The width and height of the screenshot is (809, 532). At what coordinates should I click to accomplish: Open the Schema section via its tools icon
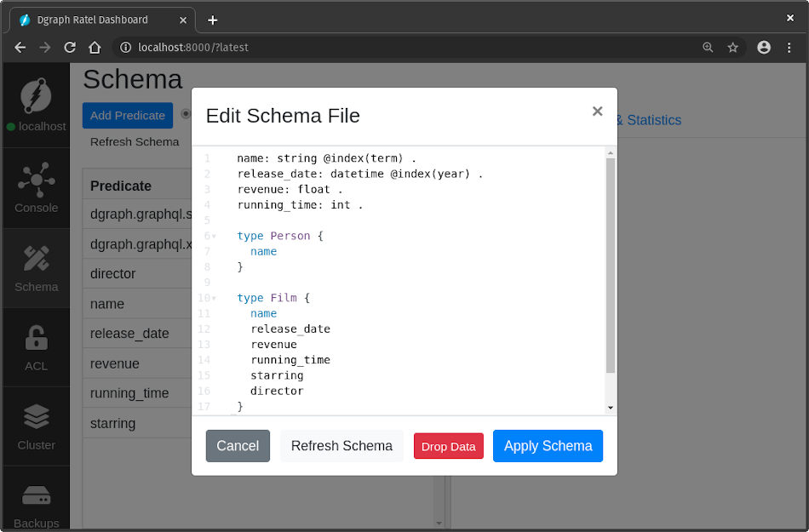[36, 259]
